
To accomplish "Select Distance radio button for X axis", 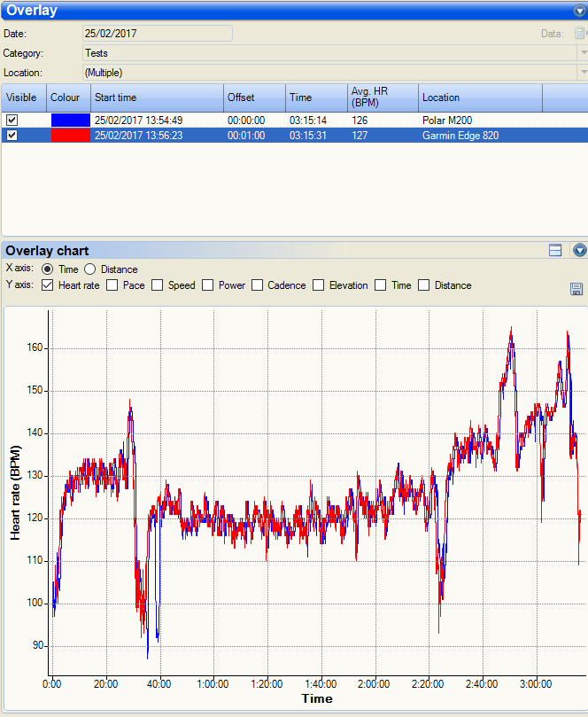I will tap(90, 269).
